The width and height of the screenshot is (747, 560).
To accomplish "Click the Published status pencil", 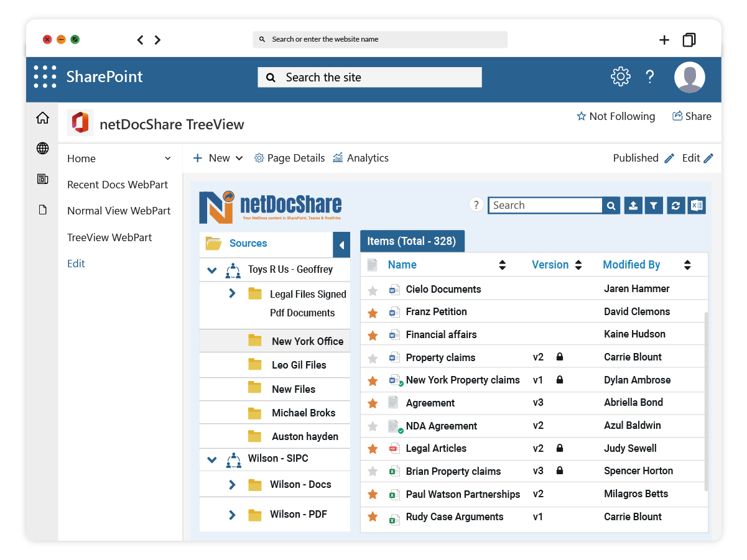I will coord(669,158).
